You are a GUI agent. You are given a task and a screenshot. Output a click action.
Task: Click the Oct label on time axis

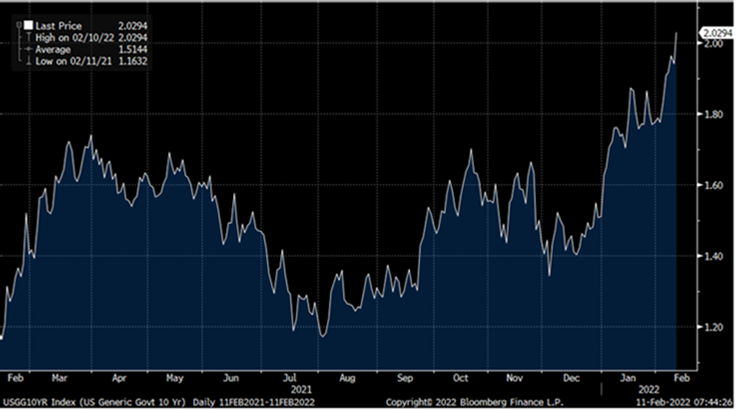[x=461, y=378]
